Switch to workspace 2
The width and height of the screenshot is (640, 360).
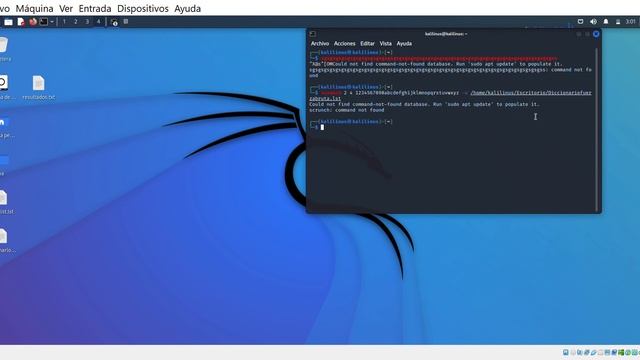76,22
